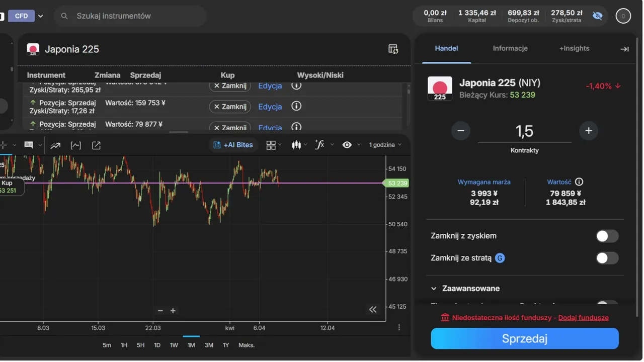
Task: Select the 1W chart range
Action: 174,345
